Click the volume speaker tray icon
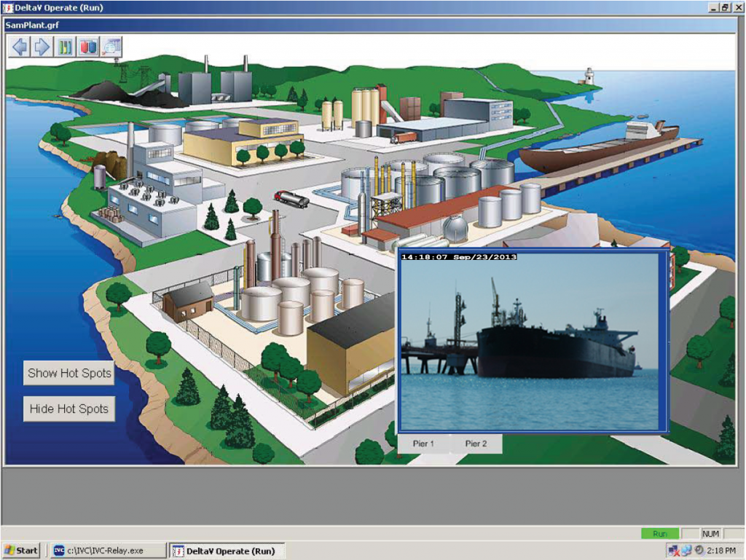746x560 pixels. [x=699, y=551]
